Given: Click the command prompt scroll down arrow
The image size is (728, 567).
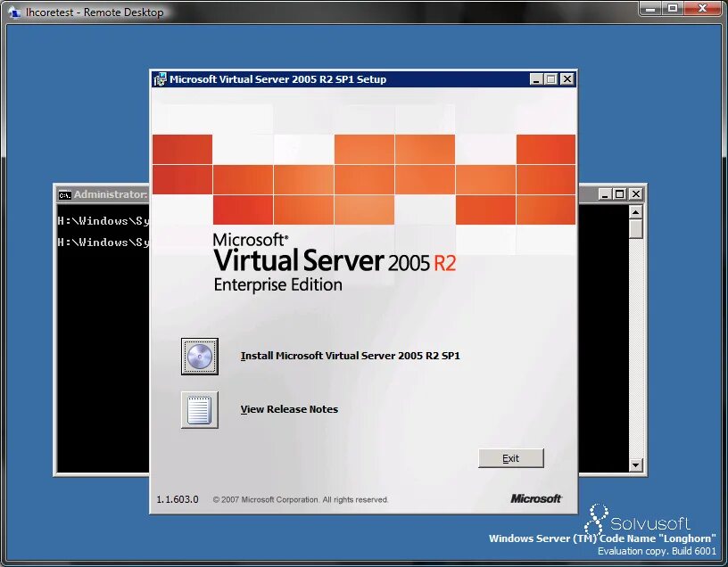Looking at the screenshot, I should (635, 464).
